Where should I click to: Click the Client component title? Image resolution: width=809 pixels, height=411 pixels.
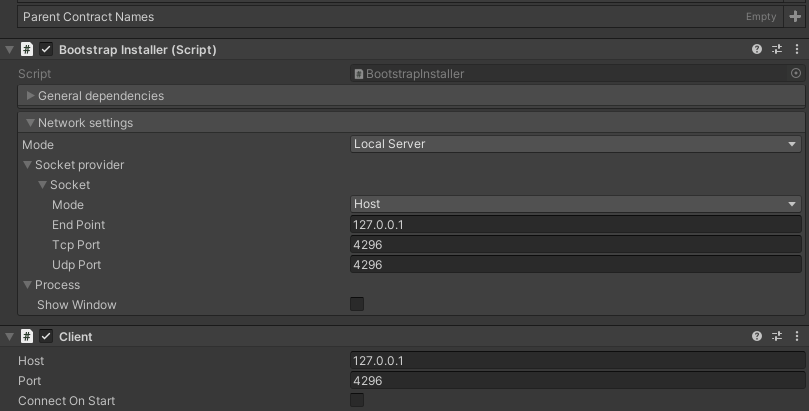[x=76, y=337]
